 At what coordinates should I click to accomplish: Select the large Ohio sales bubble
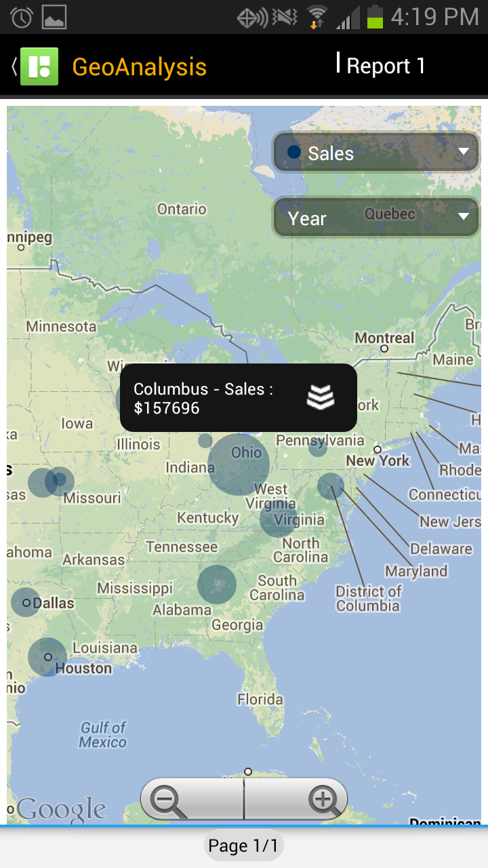(239, 465)
